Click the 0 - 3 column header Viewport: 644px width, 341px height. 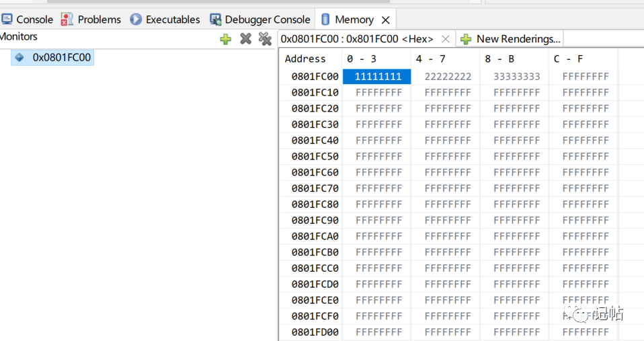click(x=362, y=59)
